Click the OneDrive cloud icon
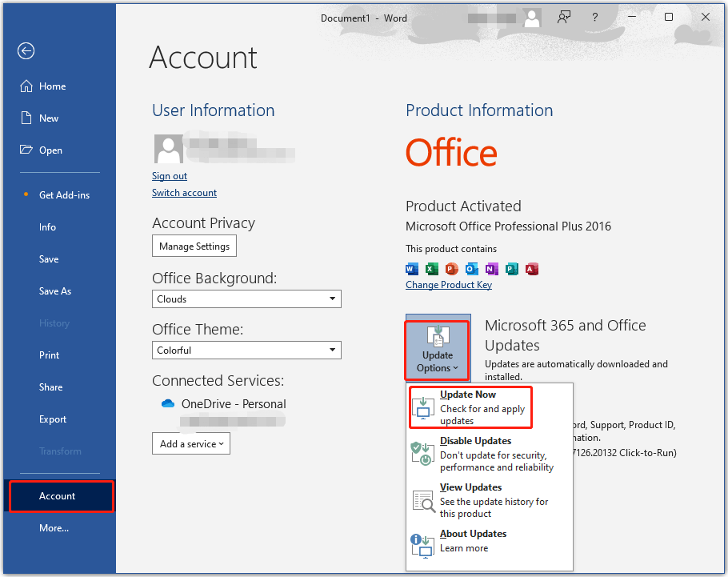Image resolution: width=728 pixels, height=577 pixels. click(167, 404)
